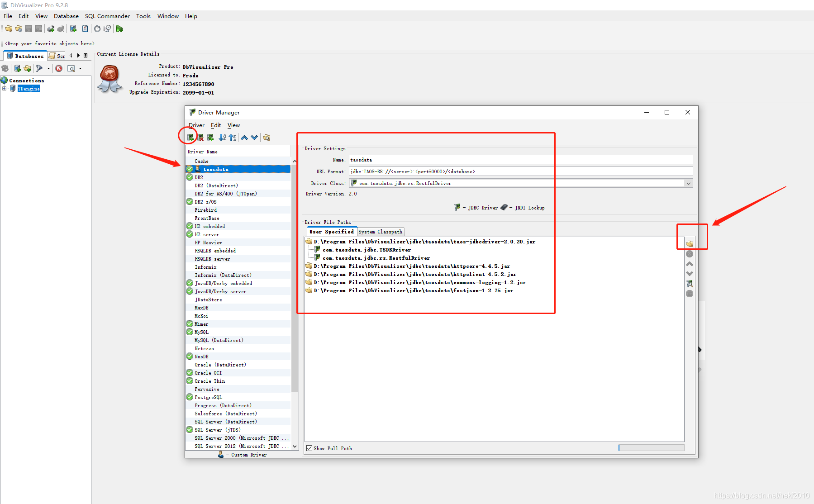Click the find drivers in paths icon

690,284
